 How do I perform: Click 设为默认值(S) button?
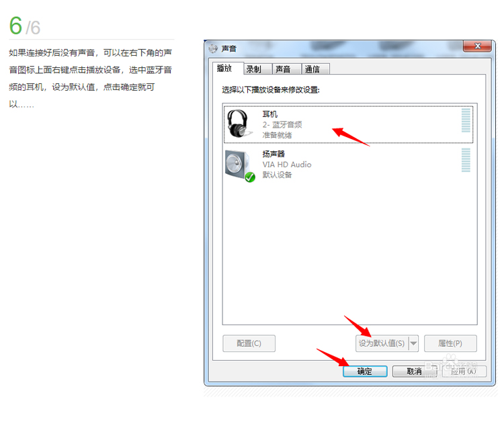(x=382, y=343)
